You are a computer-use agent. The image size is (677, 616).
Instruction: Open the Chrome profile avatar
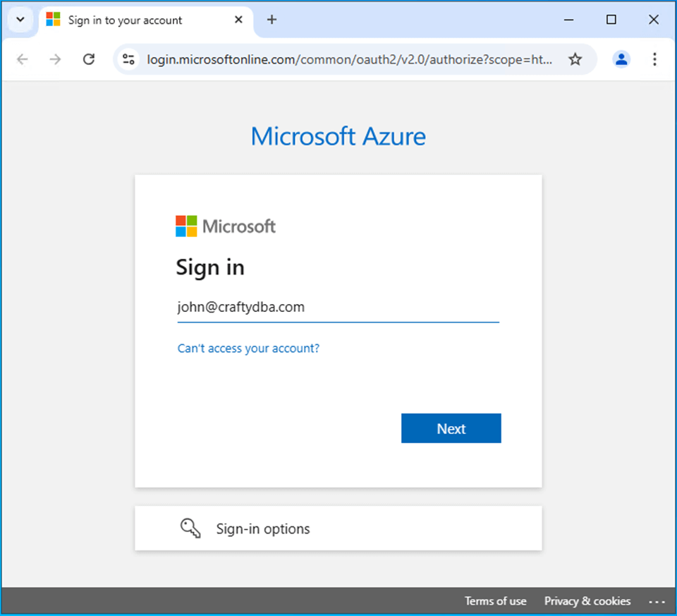coord(621,59)
